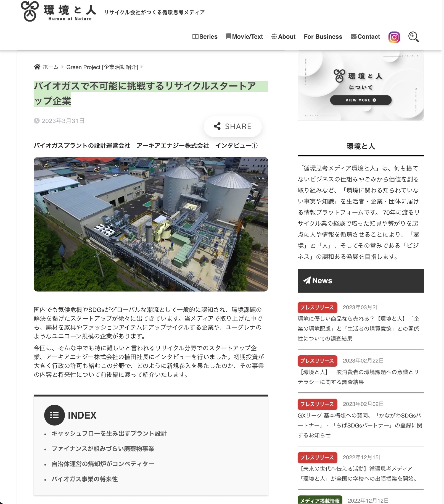Jump to ファイナンスが組みづらい廃棄物事業 section
Screen dimensions: 444x504
click(x=103, y=449)
